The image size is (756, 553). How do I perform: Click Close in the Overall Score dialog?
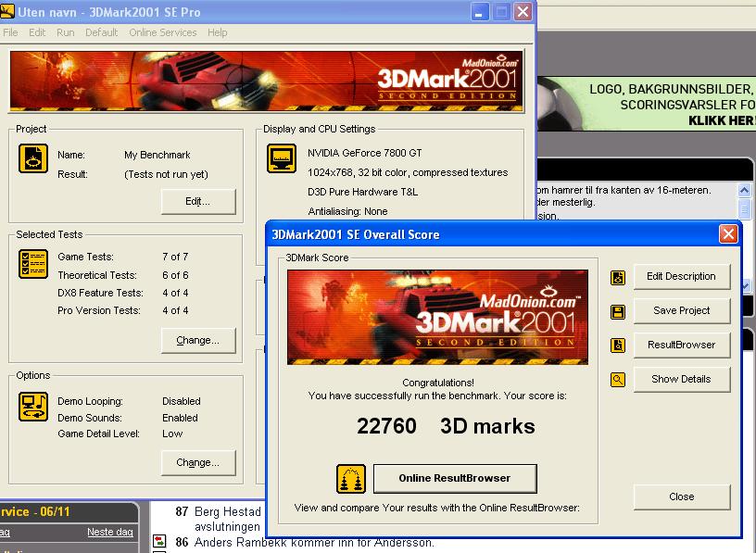[x=682, y=497]
